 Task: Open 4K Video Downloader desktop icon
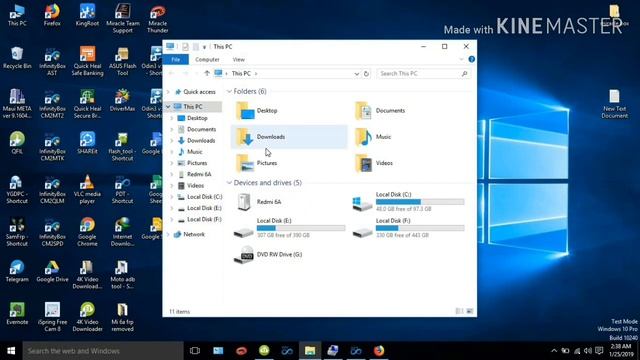(87, 317)
